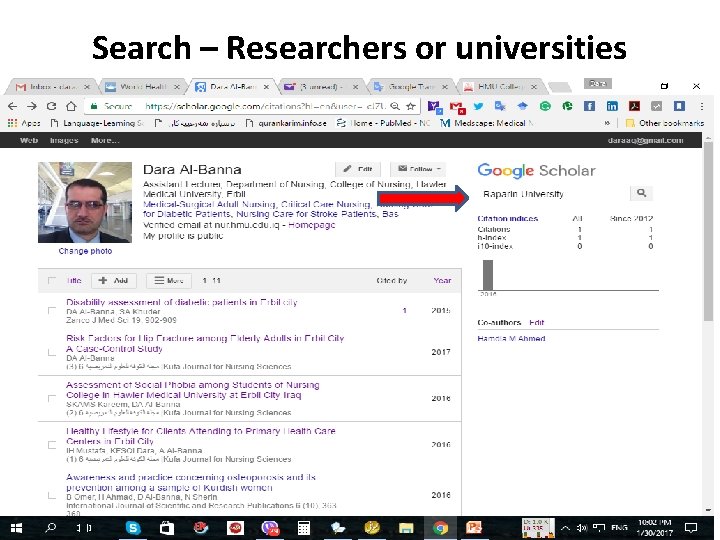
Task: Reload the page with the refresh icon
Action: tap(51, 107)
